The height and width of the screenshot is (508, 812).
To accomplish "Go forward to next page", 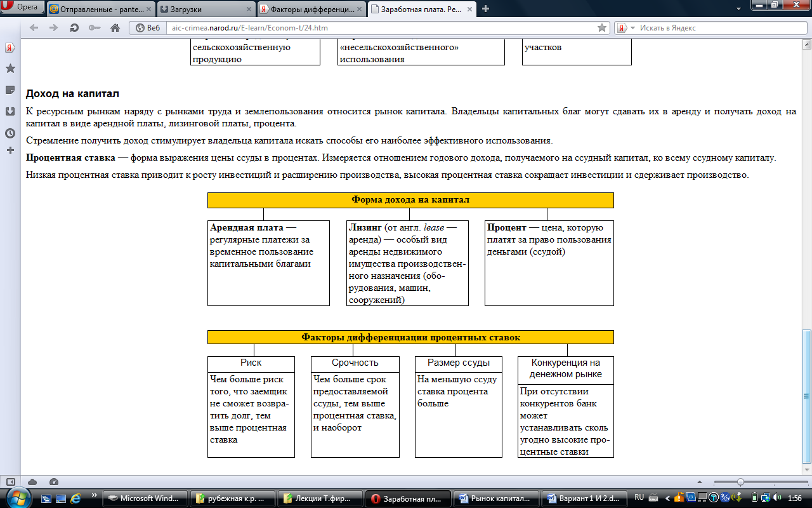I will pyautogui.click(x=54, y=28).
